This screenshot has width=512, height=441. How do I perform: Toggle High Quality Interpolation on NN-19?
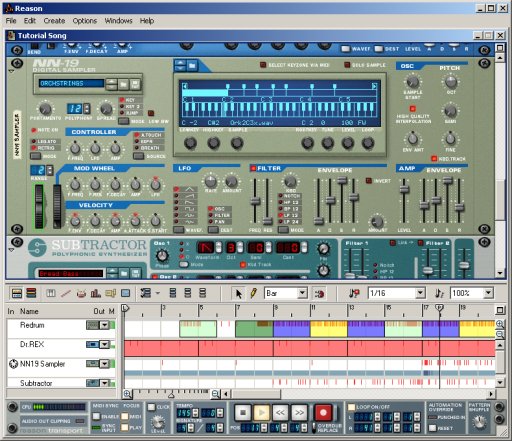413,108
